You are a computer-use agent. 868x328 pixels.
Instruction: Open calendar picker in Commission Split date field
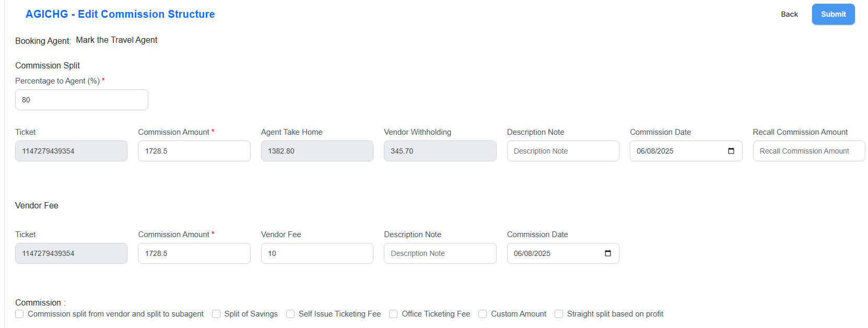pyautogui.click(x=731, y=151)
